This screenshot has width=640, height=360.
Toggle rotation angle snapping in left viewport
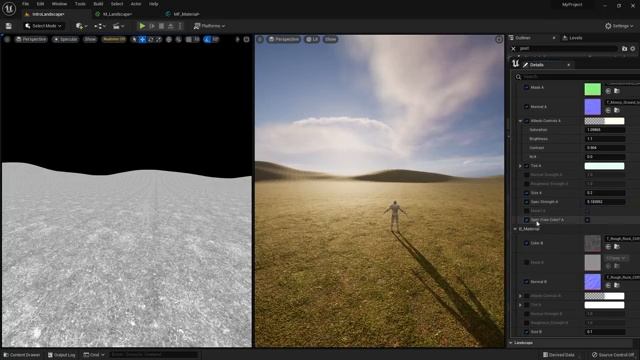tap(207, 40)
